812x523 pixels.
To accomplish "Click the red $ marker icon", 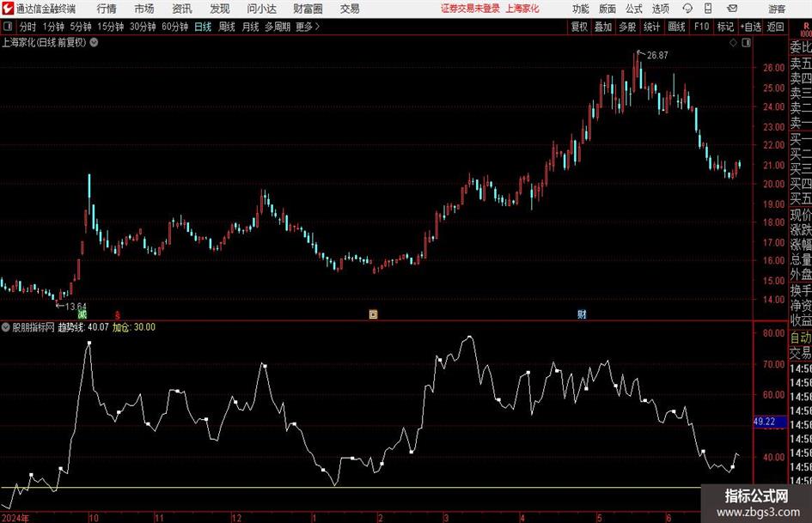I will (x=118, y=315).
